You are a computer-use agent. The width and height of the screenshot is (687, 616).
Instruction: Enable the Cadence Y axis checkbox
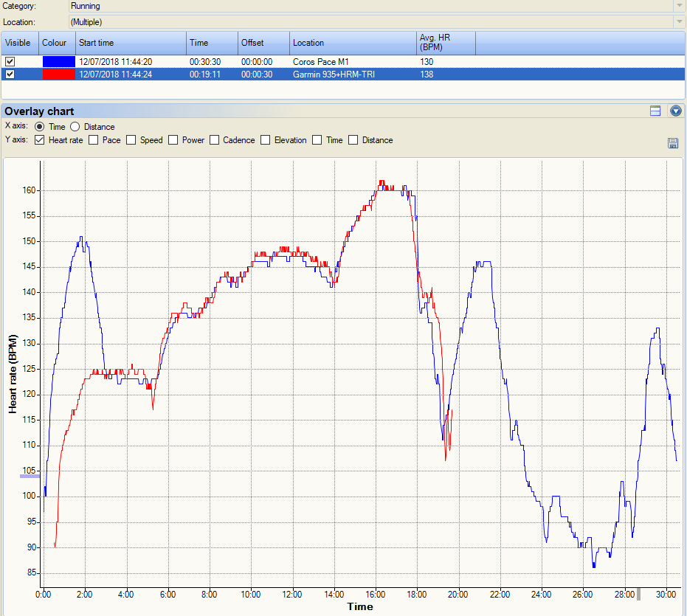point(214,139)
